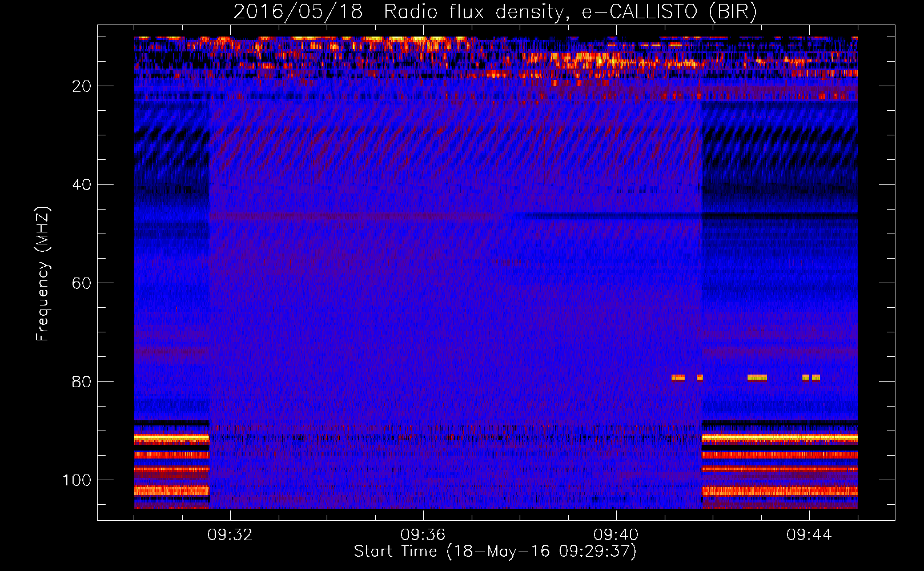Screen dimensions: 924x571
Task: Click the 60 MHz frequency tick label
Action: 82,283
